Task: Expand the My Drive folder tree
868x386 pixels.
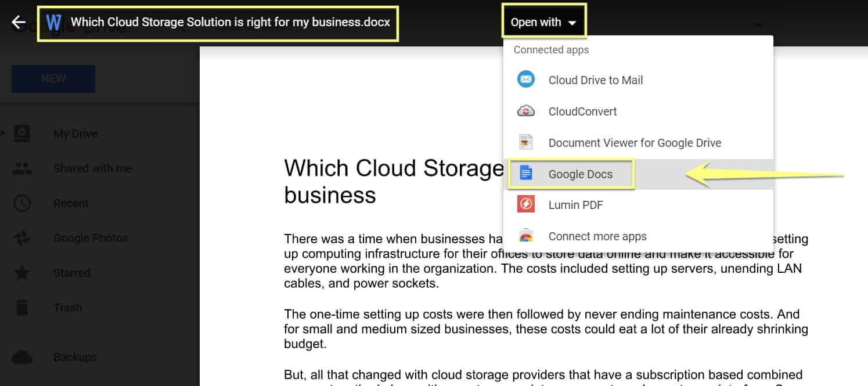Action: 3,134
